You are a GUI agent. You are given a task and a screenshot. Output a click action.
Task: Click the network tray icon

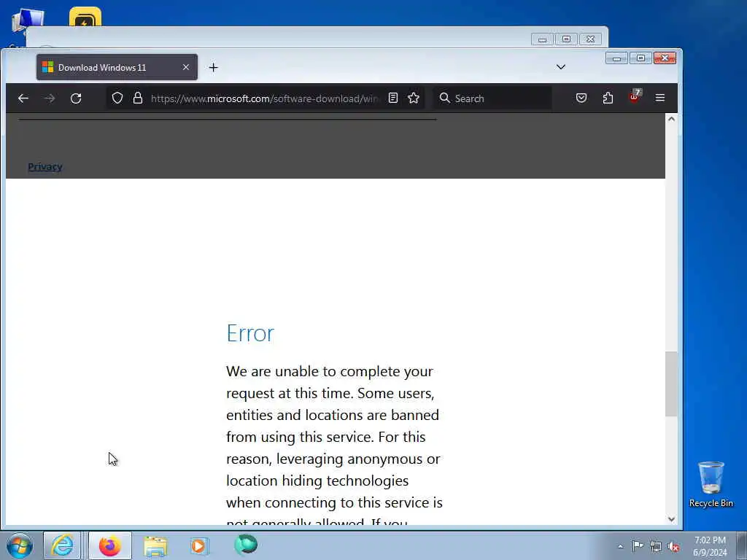click(x=656, y=546)
